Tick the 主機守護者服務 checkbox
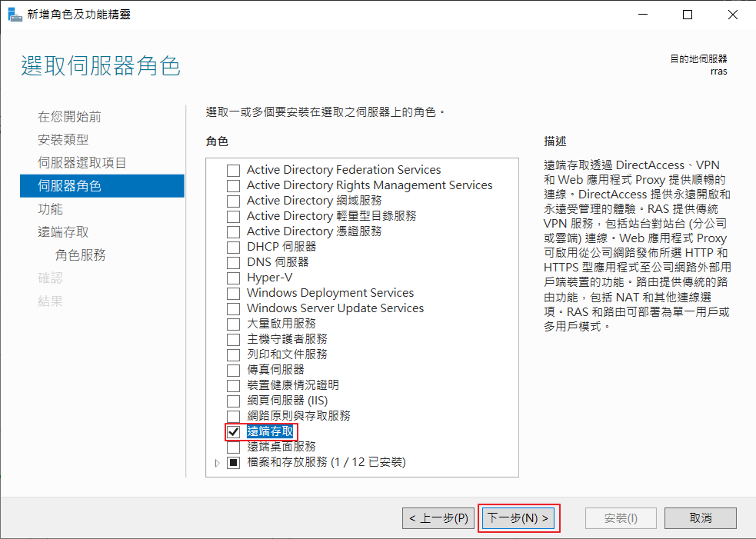 [233, 339]
